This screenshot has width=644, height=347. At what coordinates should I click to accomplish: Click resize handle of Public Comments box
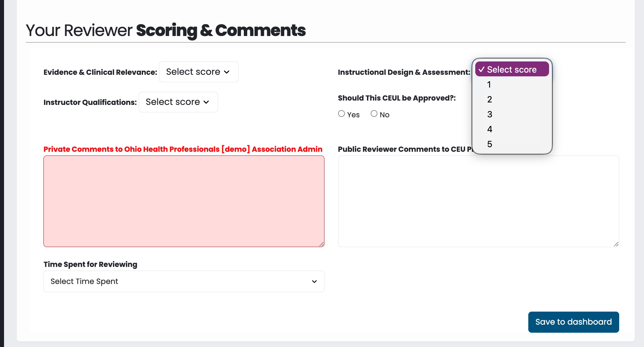[616, 244]
